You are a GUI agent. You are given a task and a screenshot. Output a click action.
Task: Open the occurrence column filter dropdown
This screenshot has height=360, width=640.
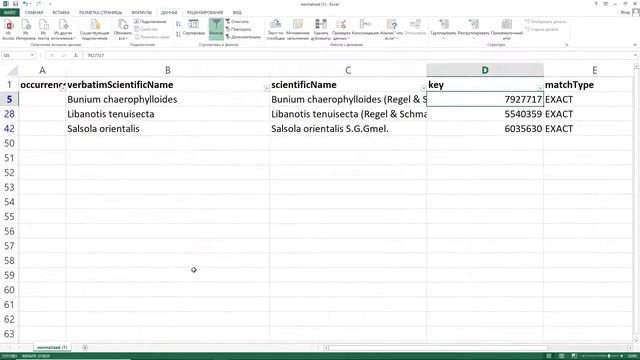[x=62, y=88]
